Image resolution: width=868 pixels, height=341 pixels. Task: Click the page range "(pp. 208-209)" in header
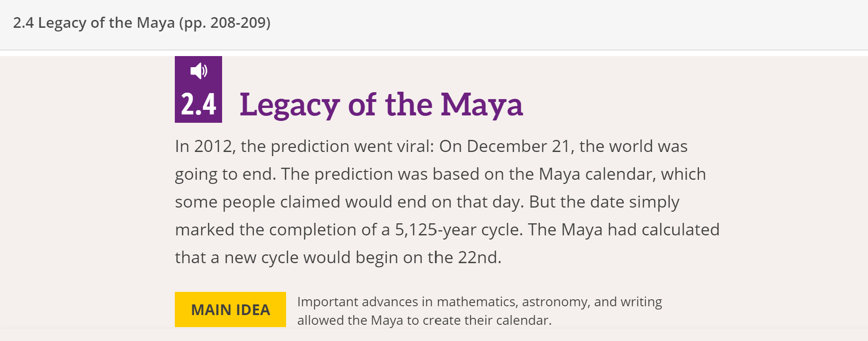pyautogui.click(x=225, y=23)
